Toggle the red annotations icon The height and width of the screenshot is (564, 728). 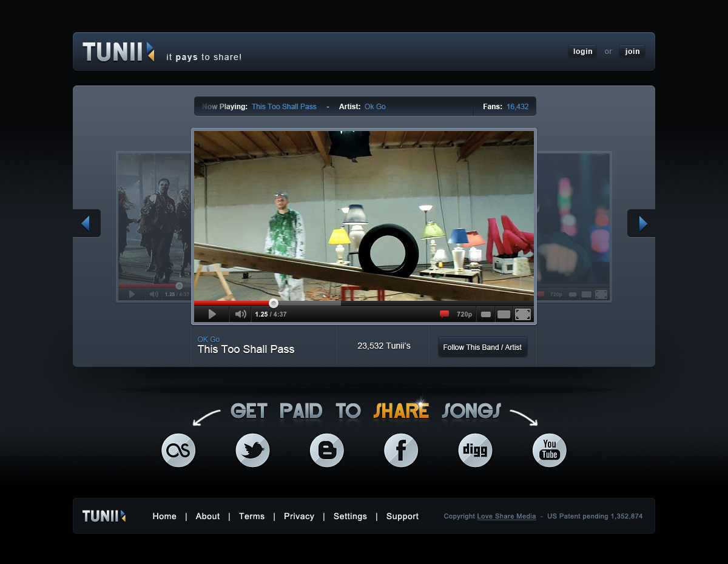point(444,314)
